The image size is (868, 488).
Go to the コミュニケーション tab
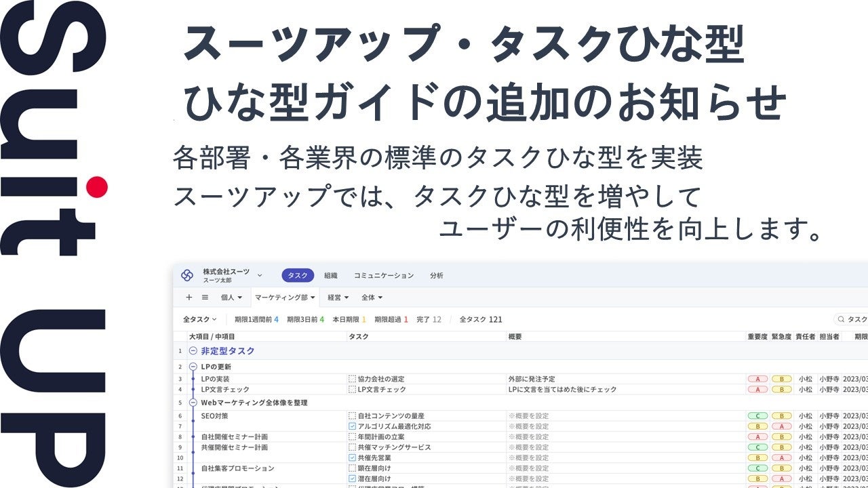point(384,276)
